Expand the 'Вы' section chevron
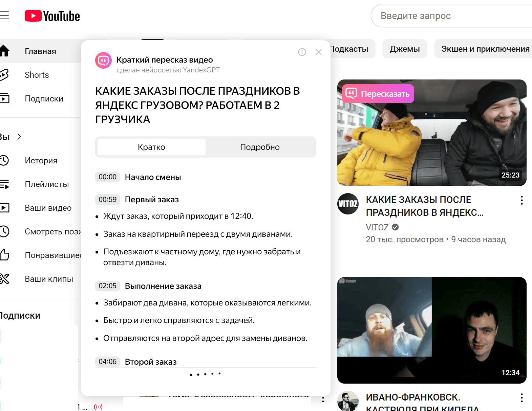 [19, 137]
